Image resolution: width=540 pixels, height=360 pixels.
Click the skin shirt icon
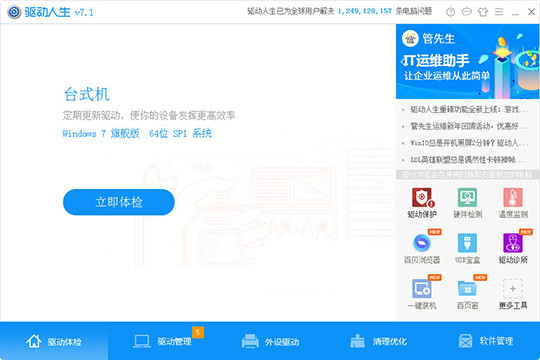pyautogui.click(x=483, y=12)
